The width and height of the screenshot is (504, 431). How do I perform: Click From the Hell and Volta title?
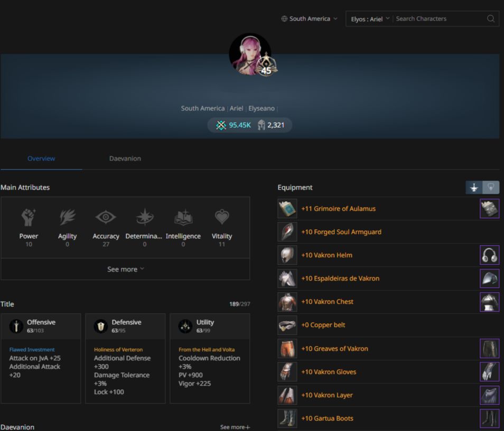(207, 350)
